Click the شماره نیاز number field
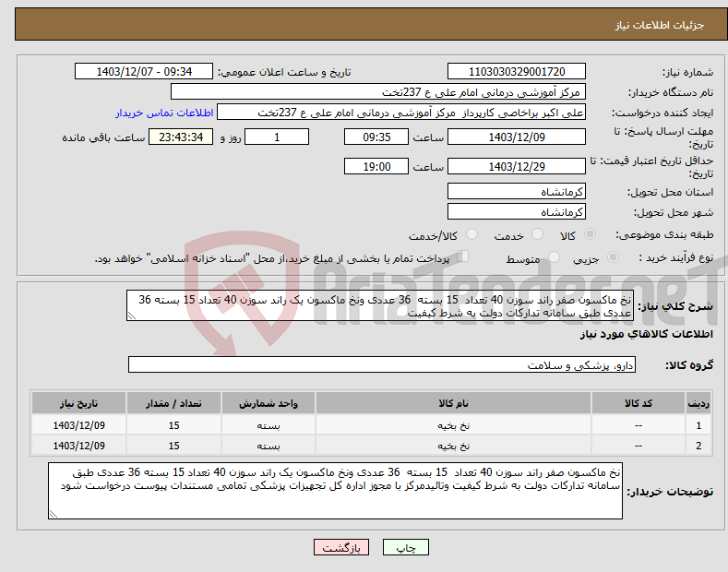This screenshot has height=572, width=728. 517,72
